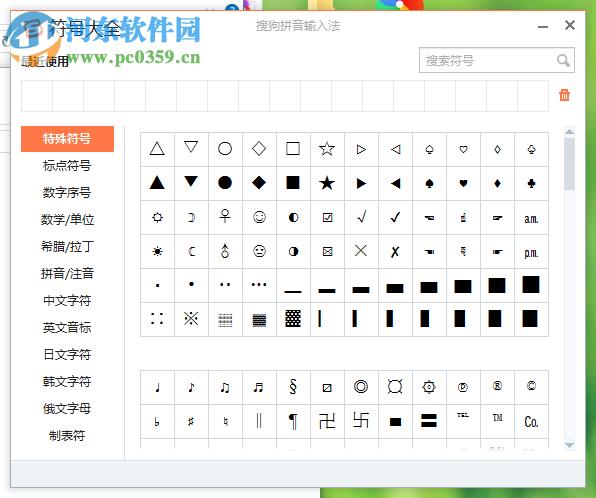Screen dimensions: 596x498
Task: Pick the smiley face symbol
Action: pyautogui.click(x=259, y=217)
